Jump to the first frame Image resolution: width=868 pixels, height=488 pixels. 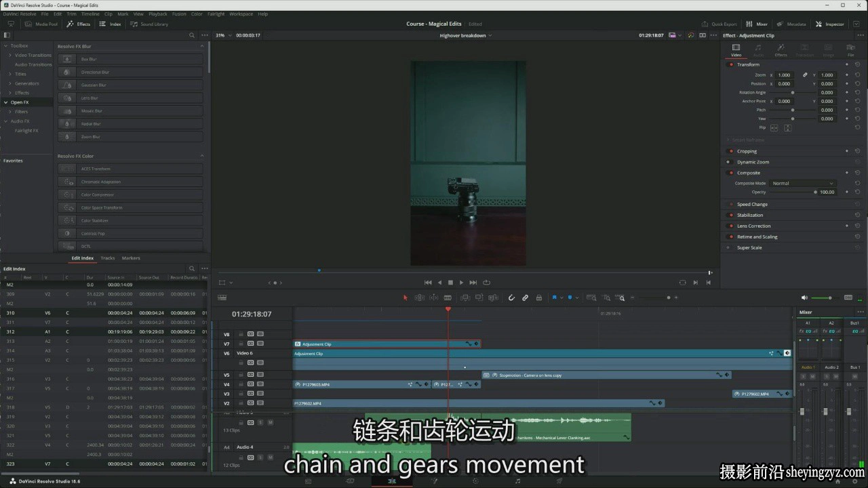(x=428, y=282)
